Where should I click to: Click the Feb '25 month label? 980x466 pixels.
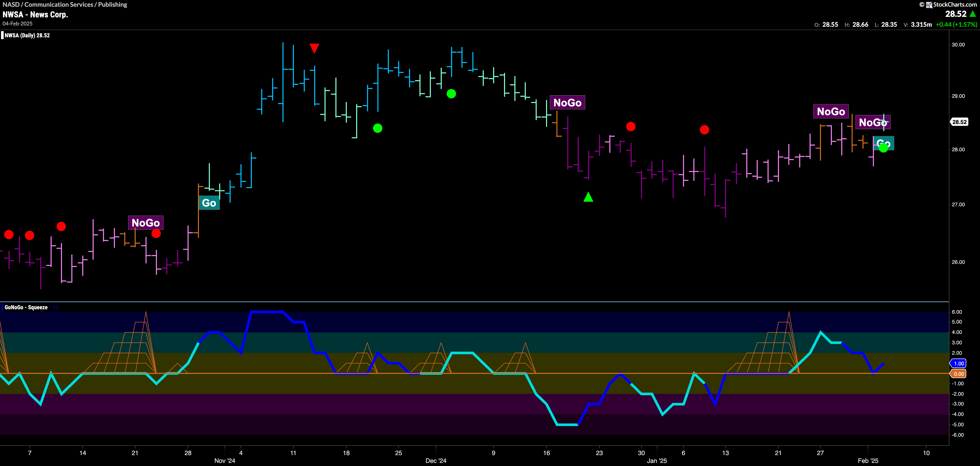coord(868,461)
